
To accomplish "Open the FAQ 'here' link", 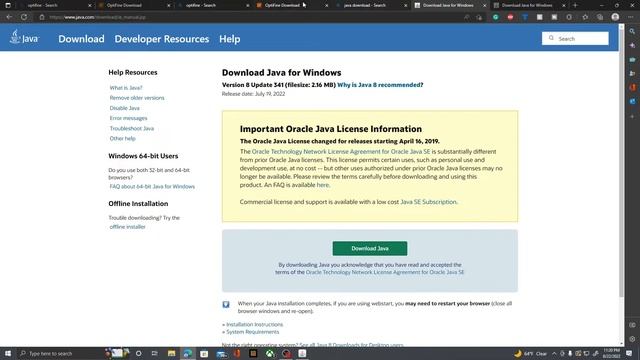I will (x=322, y=185).
